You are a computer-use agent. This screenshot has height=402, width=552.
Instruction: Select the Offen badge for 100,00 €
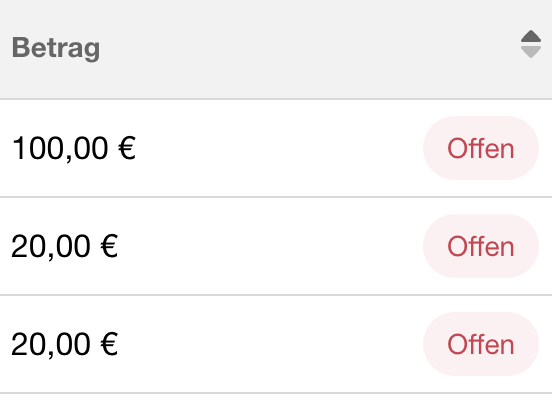pyautogui.click(x=481, y=148)
